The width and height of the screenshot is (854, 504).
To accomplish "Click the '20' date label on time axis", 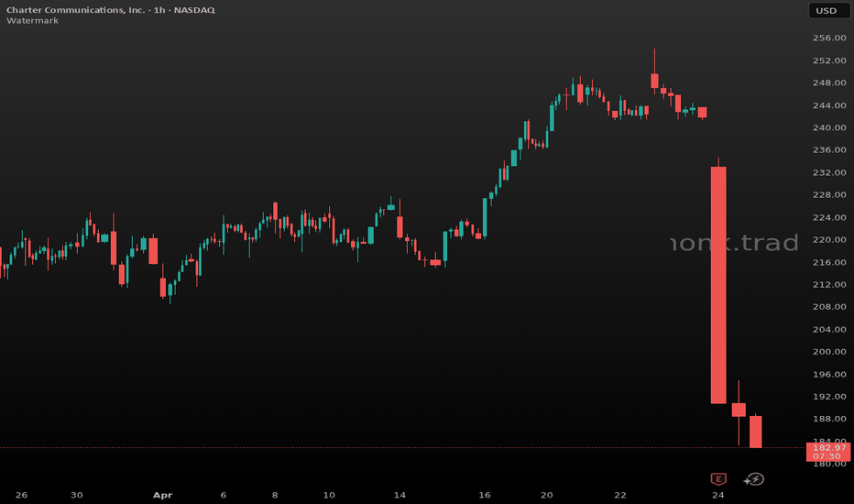I will coord(546,495).
